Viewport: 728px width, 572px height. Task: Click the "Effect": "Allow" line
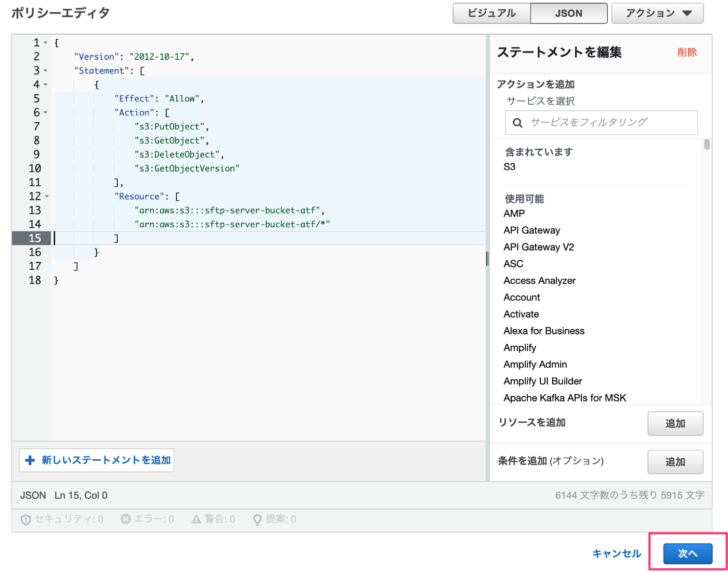tap(159, 99)
